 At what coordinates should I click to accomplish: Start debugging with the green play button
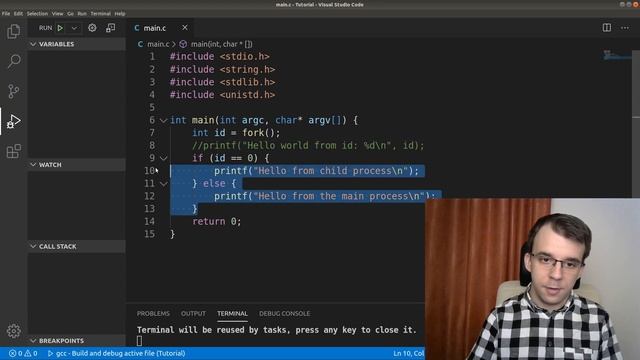[60, 28]
